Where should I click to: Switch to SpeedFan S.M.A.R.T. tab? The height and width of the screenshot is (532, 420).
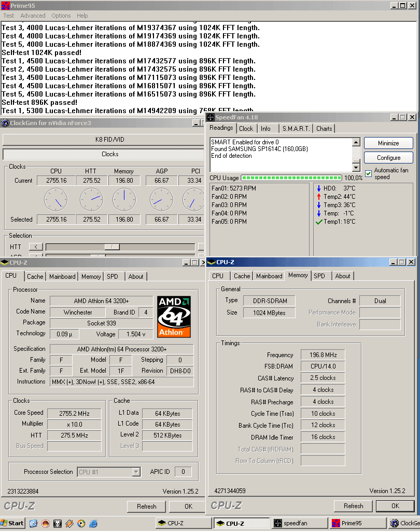pyautogui.click(x=296, y=129)
